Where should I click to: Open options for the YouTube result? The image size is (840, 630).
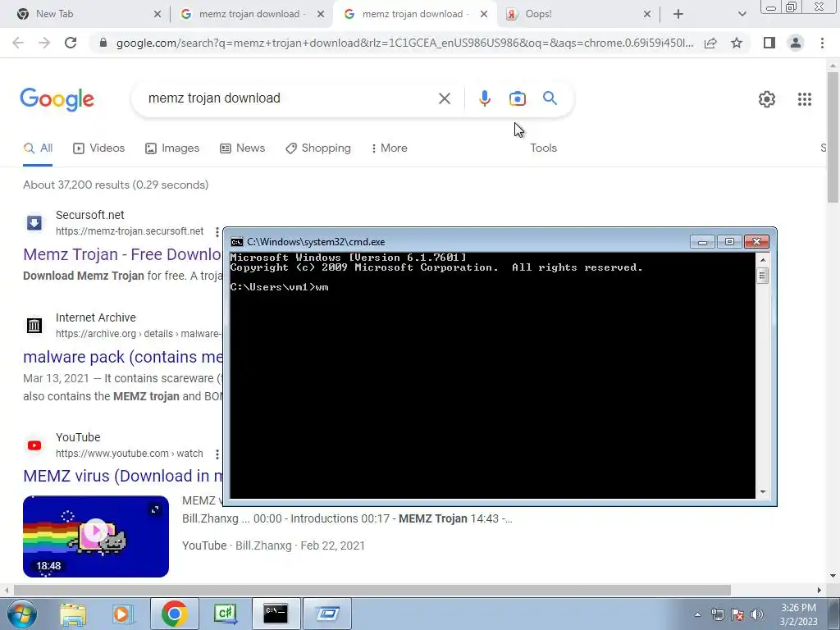point(217,454)
